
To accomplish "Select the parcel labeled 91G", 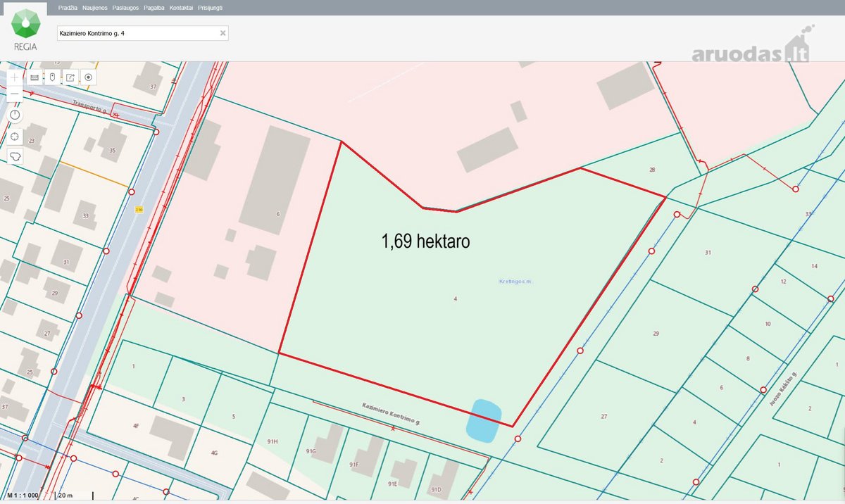I will click(311, 451).
